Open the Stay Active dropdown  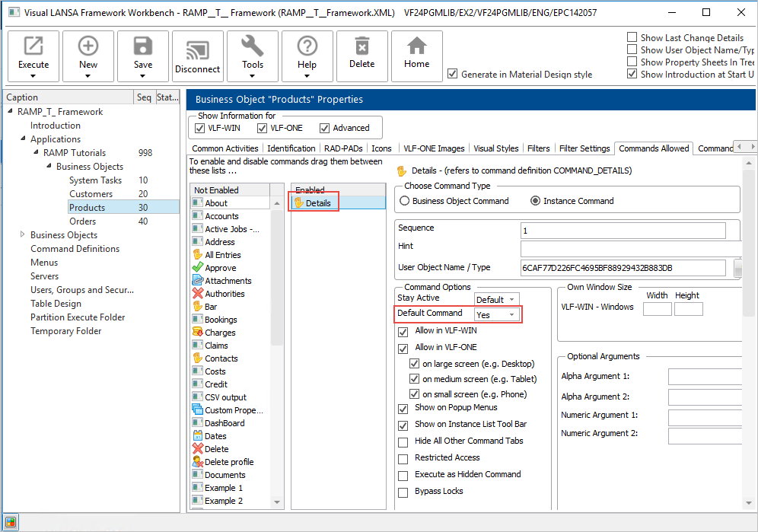[x=511, y=299]
